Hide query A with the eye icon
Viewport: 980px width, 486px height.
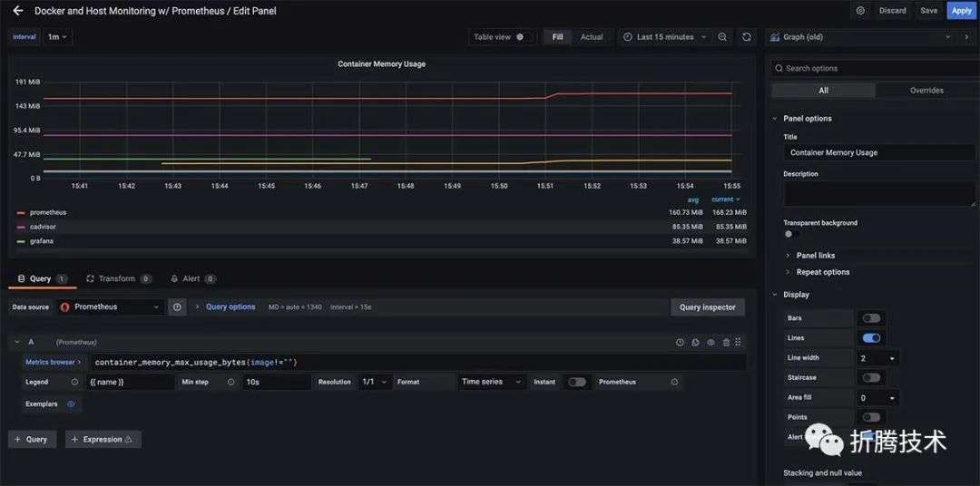coord(710,343)
